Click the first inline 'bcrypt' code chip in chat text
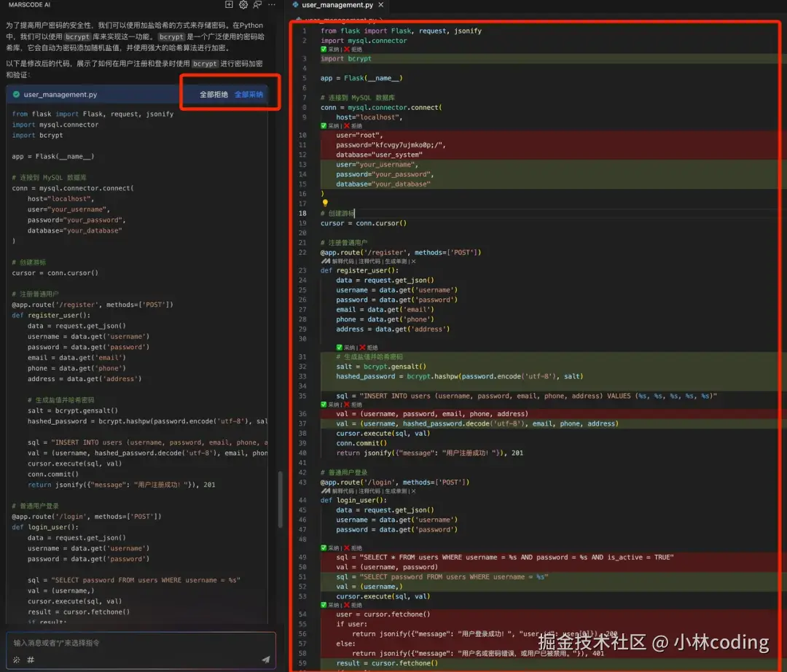Viewport: 787px width, 672px height. click(x=77, y=36)
